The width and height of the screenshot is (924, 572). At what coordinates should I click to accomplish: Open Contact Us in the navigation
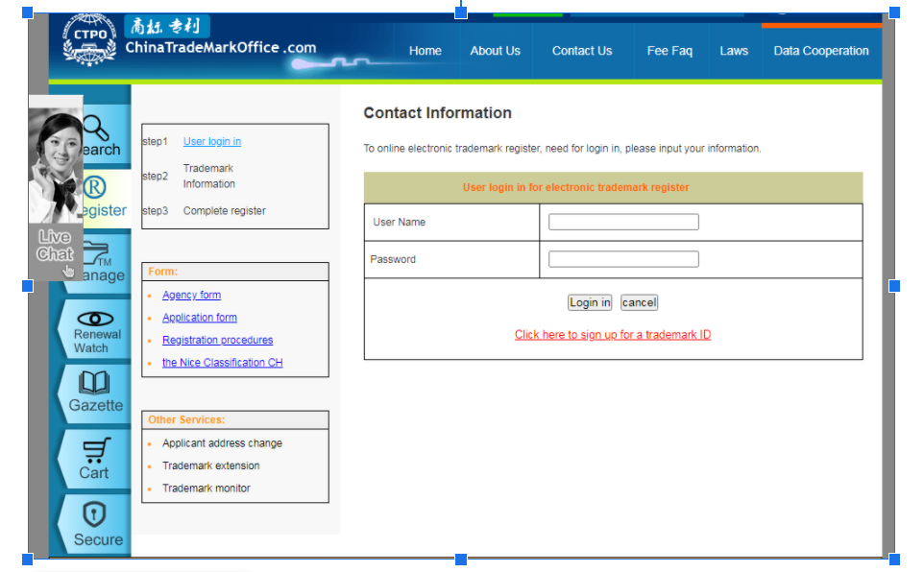tap(581, 51)
